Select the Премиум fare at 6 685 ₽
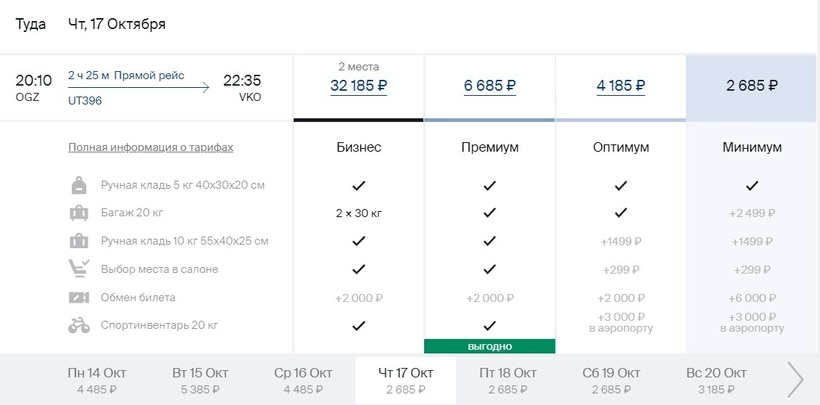Viewport: 820px width, 405px height. [489, 85]
